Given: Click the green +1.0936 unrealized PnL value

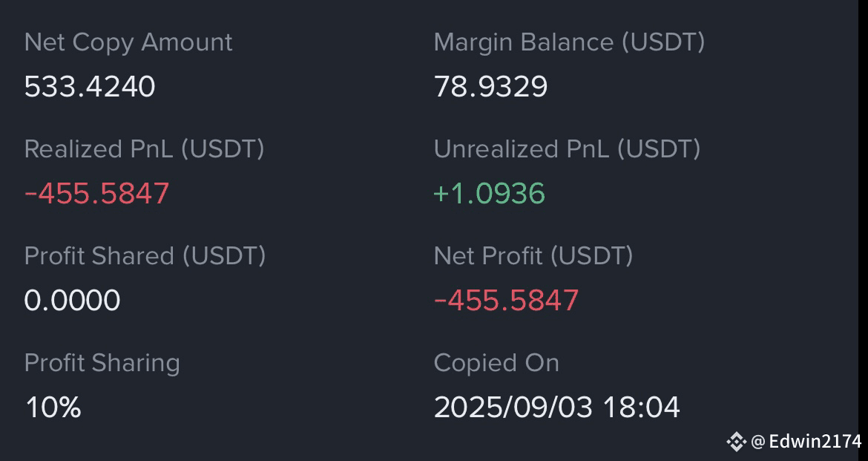Looking at the screenshot, I should (490, 193).
